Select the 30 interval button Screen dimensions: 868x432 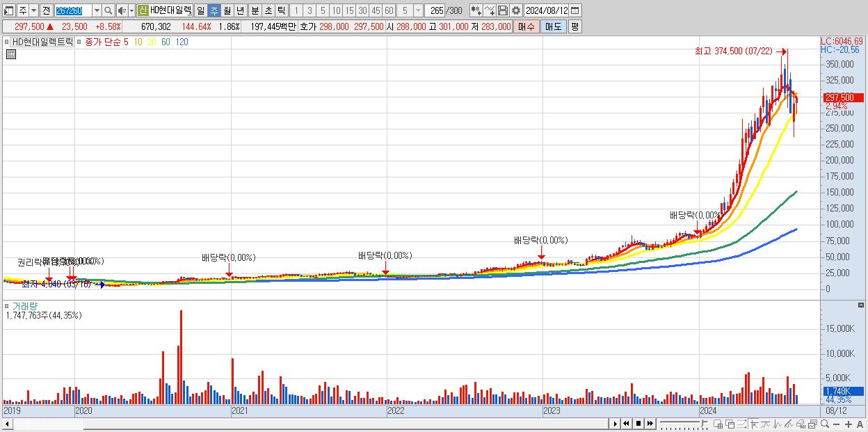point(362,10)
